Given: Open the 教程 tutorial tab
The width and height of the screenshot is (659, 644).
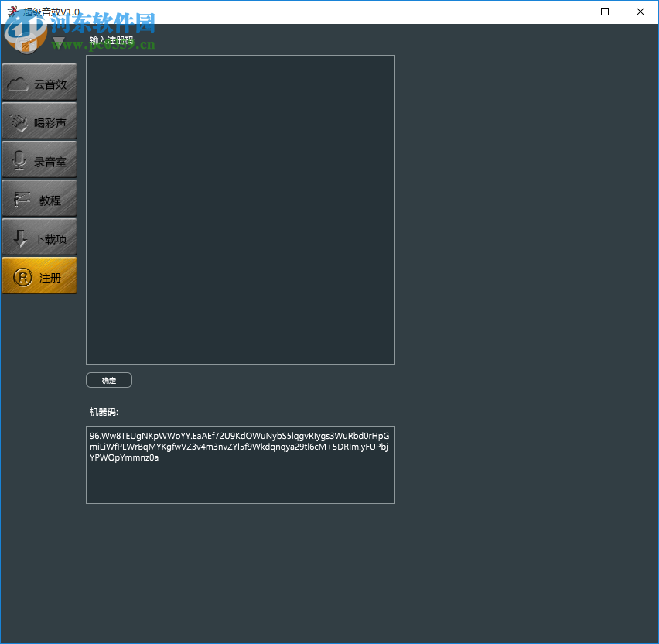Looking at the screenshot, I should pyautogui.click(x=39, y=199).
